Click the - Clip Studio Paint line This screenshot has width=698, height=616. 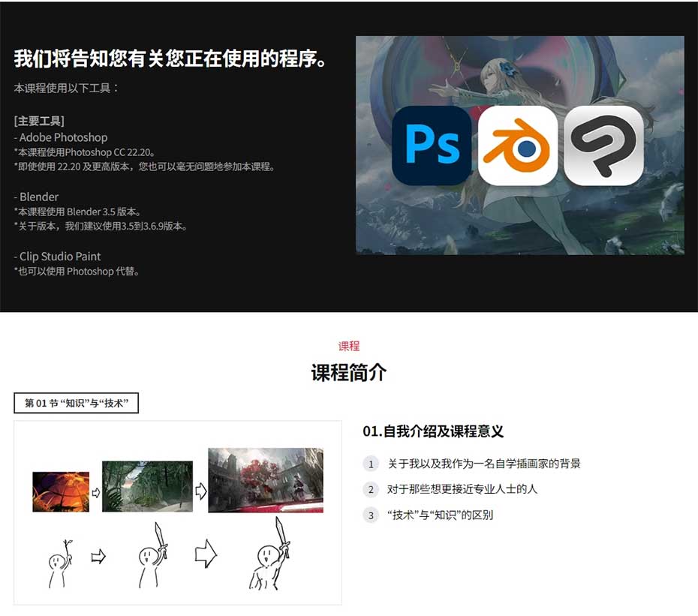(58, 257)
